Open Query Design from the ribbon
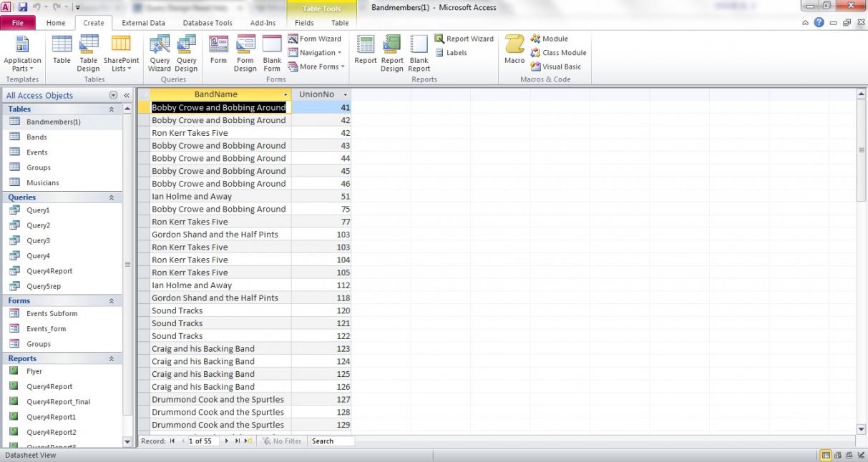 186,53
